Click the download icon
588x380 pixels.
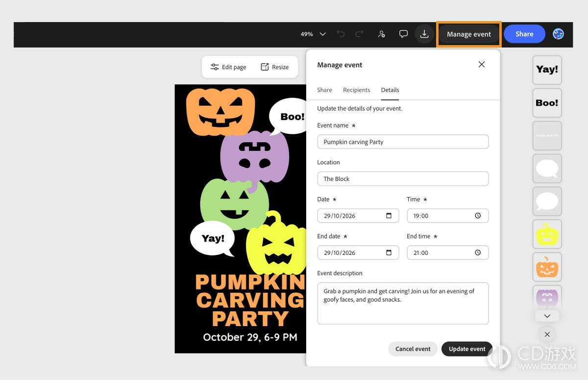tap(424, 34)
